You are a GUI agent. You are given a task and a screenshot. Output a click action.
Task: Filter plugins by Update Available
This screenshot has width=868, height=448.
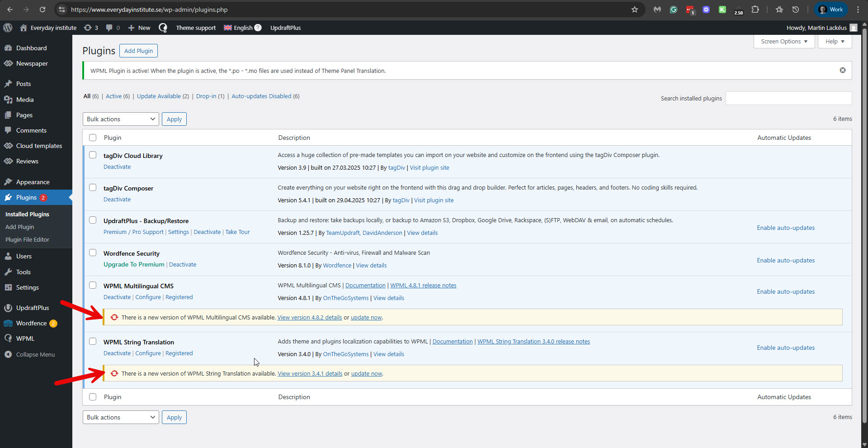click(x=159, y=96)
